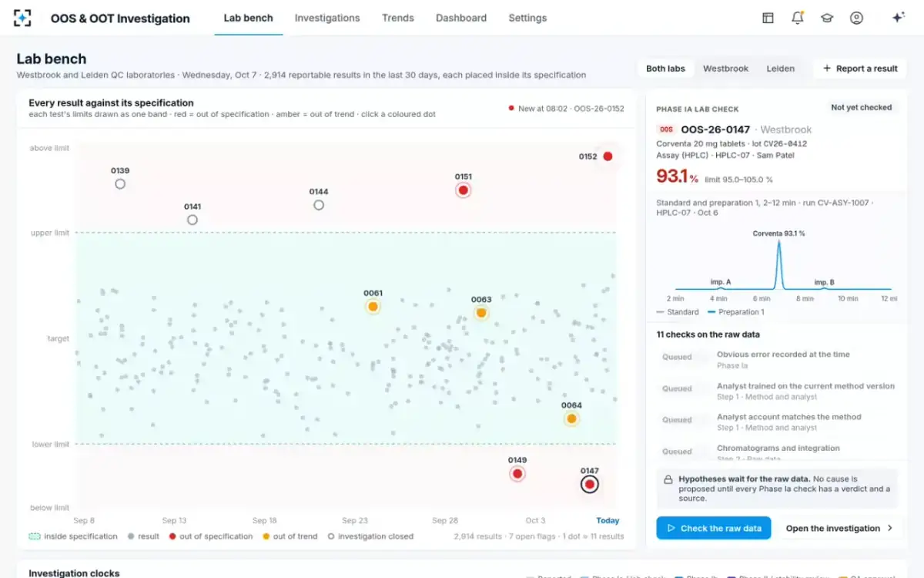Open the investigation

(x=839, y=528)
